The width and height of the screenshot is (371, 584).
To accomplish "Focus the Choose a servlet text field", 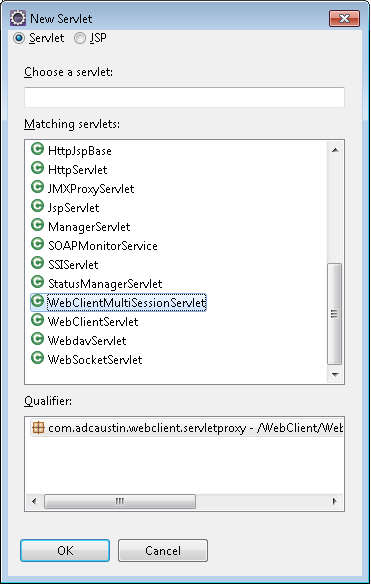I will click(184, 97).
